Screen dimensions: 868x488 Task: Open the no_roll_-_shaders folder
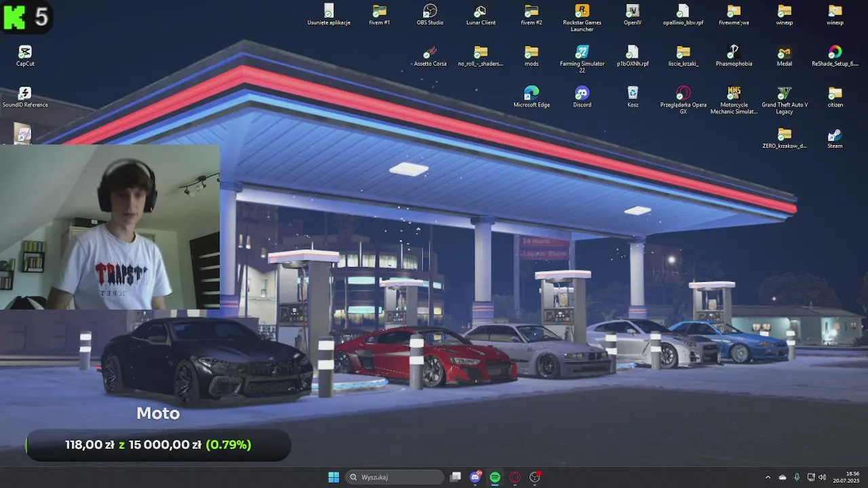pos(481,56)
